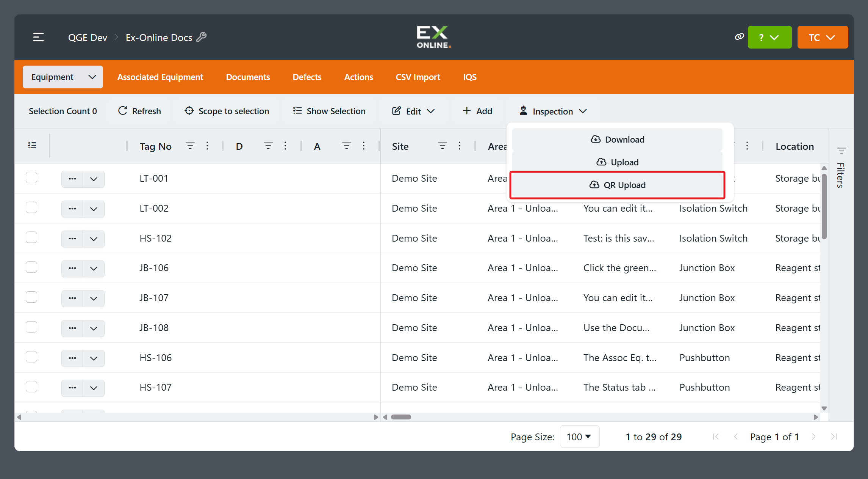Open the A column three-dot menu
The height and width of the screenshot is (479, 868).
(x=364, y=146)
